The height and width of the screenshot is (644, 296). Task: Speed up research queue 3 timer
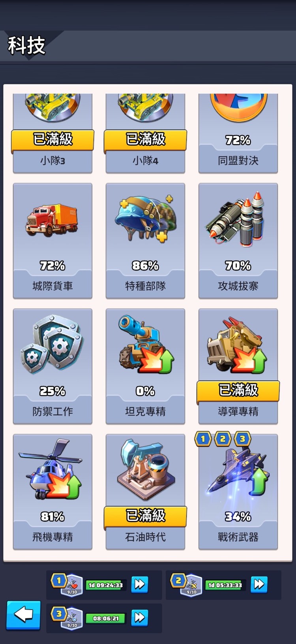[139, 618]
